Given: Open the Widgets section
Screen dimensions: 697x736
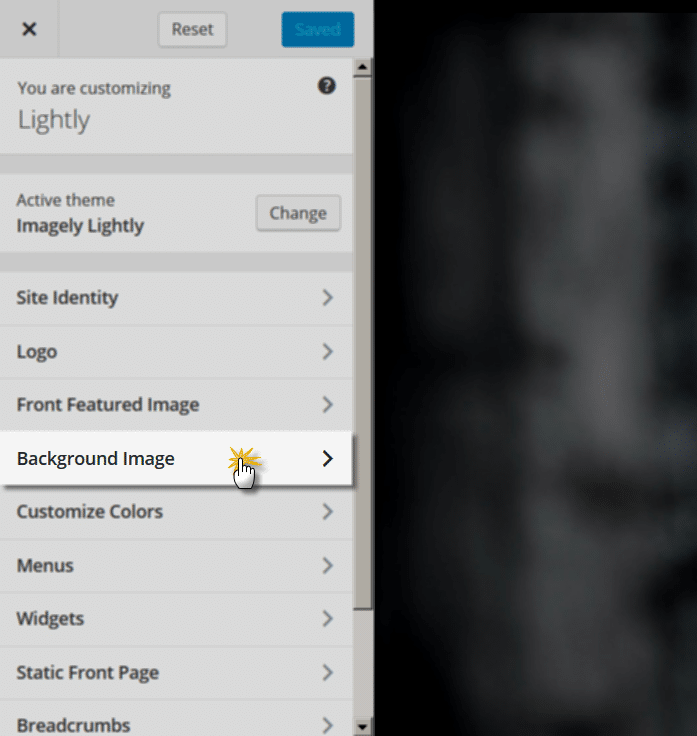Looking at the screenshot, I should pyautogui.click(x=176, y=619).
